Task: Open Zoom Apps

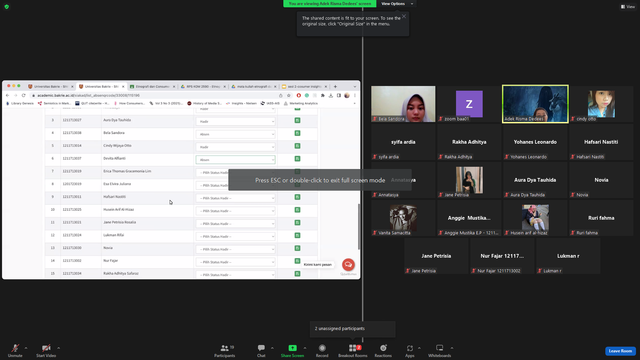Action: (x=410, y=350)
